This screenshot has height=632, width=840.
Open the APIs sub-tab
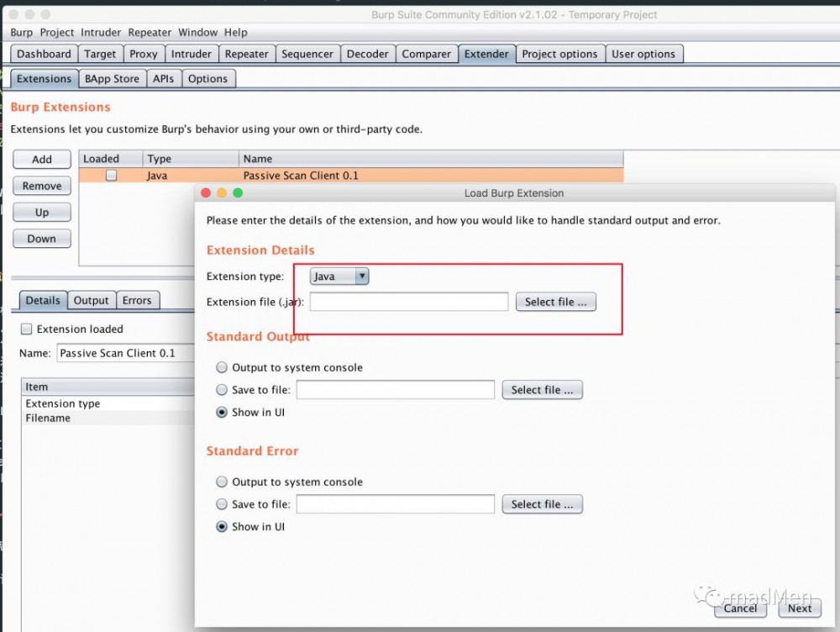pyautogui.click(x=164, y=79)
